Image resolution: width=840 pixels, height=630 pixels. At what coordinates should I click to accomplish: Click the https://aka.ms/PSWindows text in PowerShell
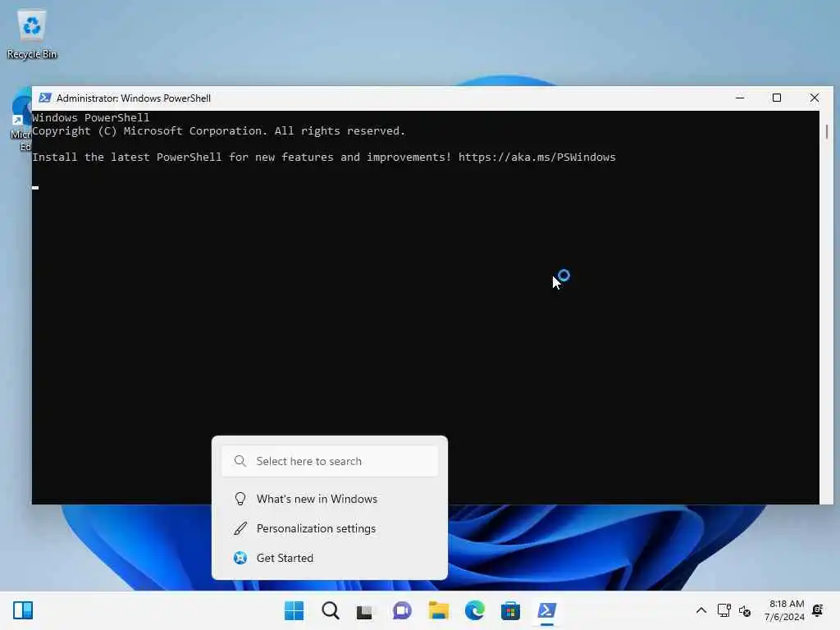(536, 157)
